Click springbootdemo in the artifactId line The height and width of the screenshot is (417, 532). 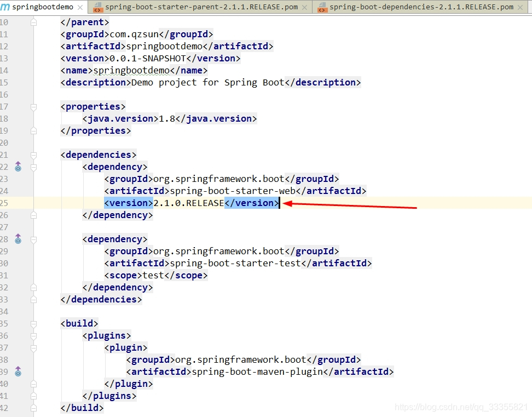(x=164, y=46)
